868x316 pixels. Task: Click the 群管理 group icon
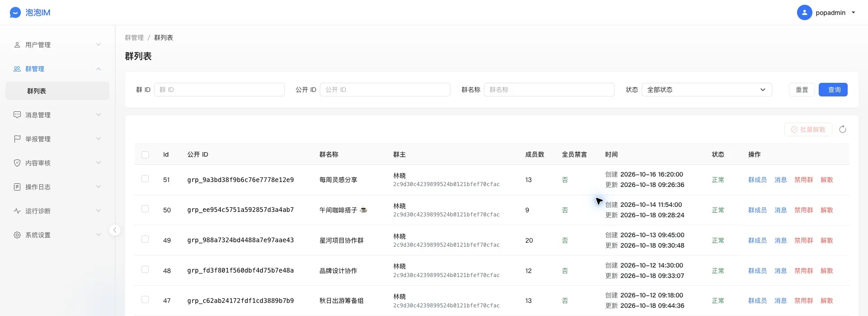(17, 69)
